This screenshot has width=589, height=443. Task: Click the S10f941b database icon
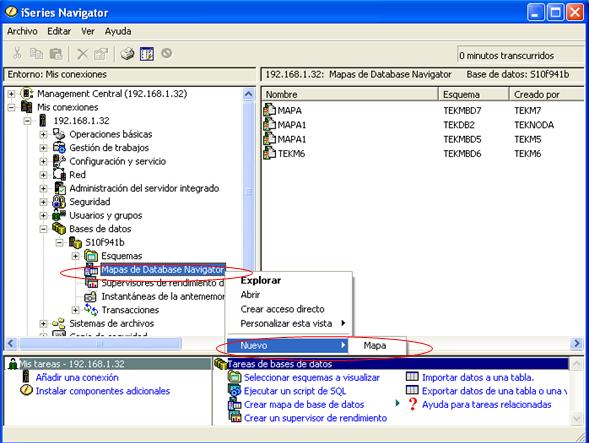[x=75, y=242]
